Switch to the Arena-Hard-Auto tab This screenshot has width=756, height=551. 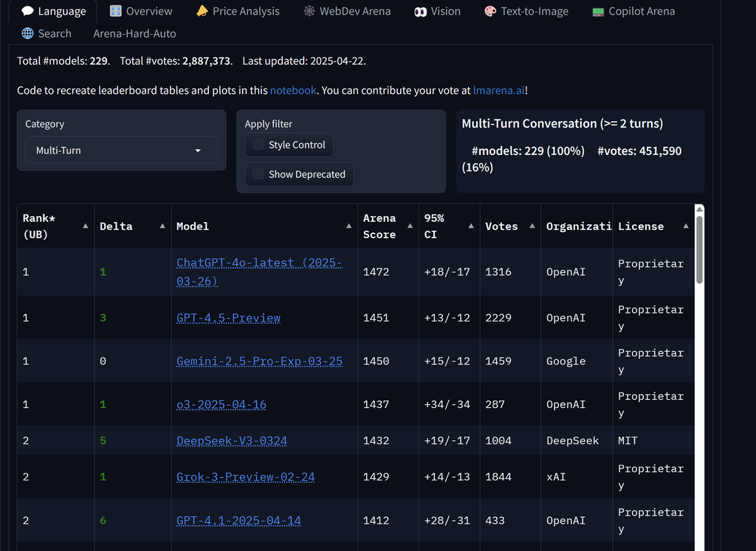pyautogui.click(x=134, y=33)
